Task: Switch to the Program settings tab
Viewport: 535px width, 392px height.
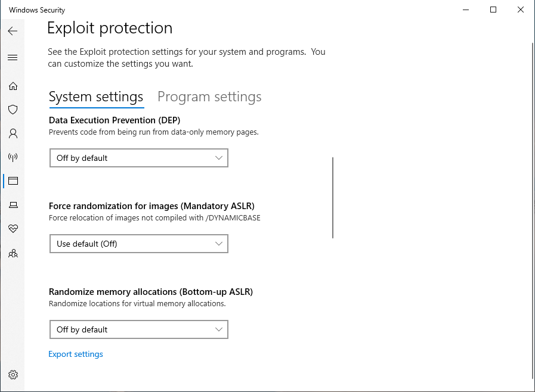Action: coord(209,97)
